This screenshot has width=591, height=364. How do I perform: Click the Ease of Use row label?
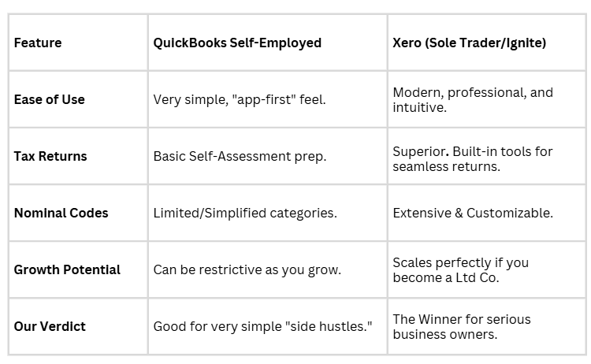pyautogui.click(x=50, y=99)
